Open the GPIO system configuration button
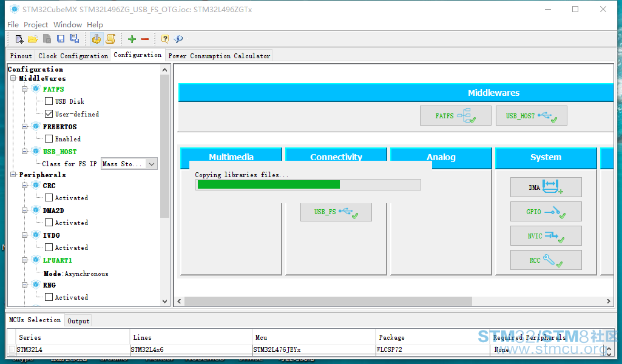622x364 pixels. (546, 211)
